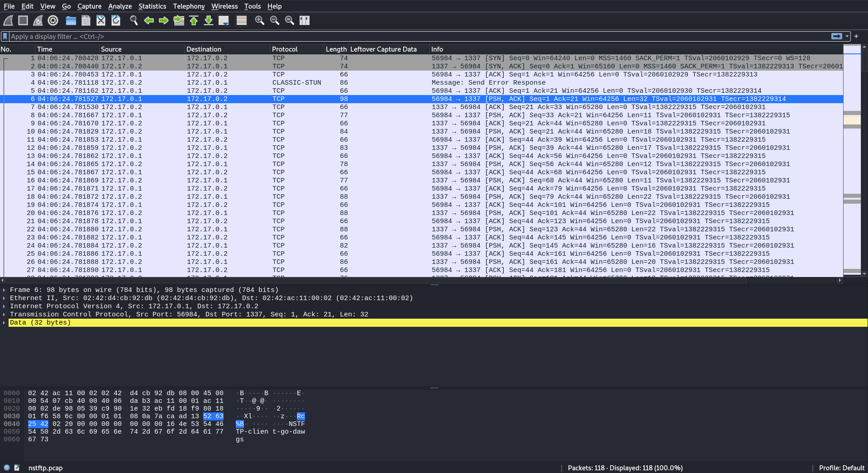Save this capture file
Image resolution: width=868 pixels, height=473 pixels.
click(86, 20)
